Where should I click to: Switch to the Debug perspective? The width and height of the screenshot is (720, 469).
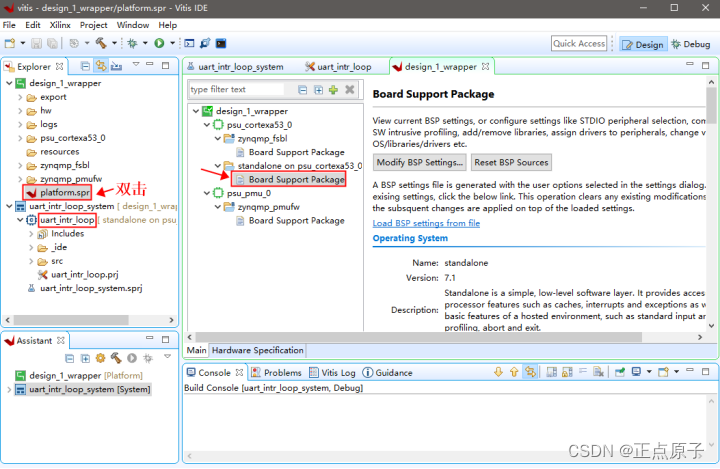(x=691, y=44)
